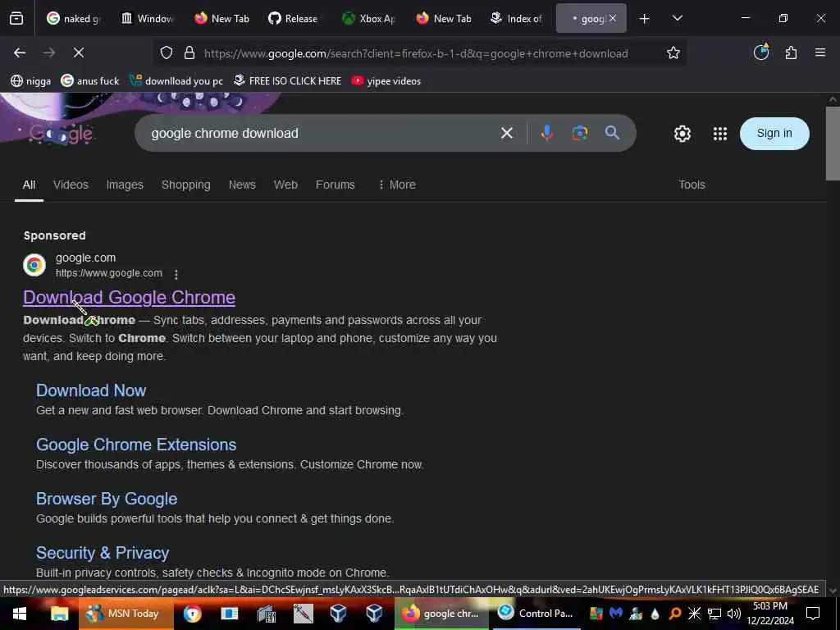Switch to the Images results tab
Image resolution: width=840 pixels, height=630 pixels.
tap(125, 185)
